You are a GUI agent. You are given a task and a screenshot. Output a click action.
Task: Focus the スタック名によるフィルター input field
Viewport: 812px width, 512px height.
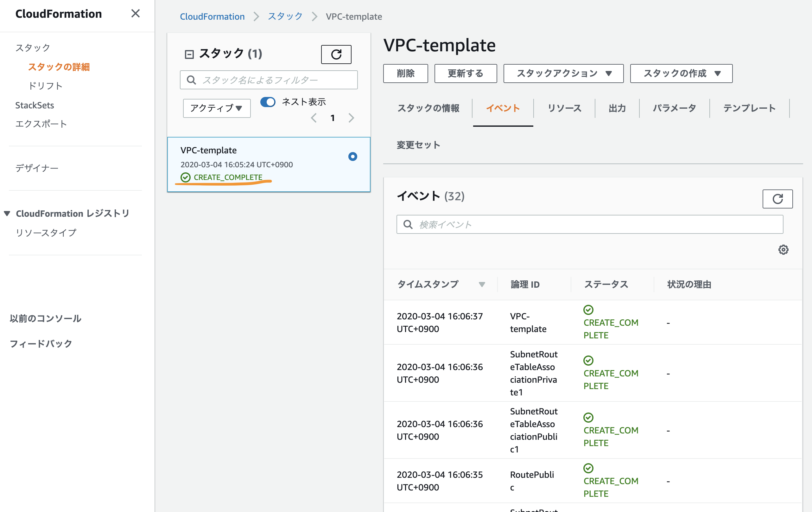pyautogui.click(x=269, y=80)
